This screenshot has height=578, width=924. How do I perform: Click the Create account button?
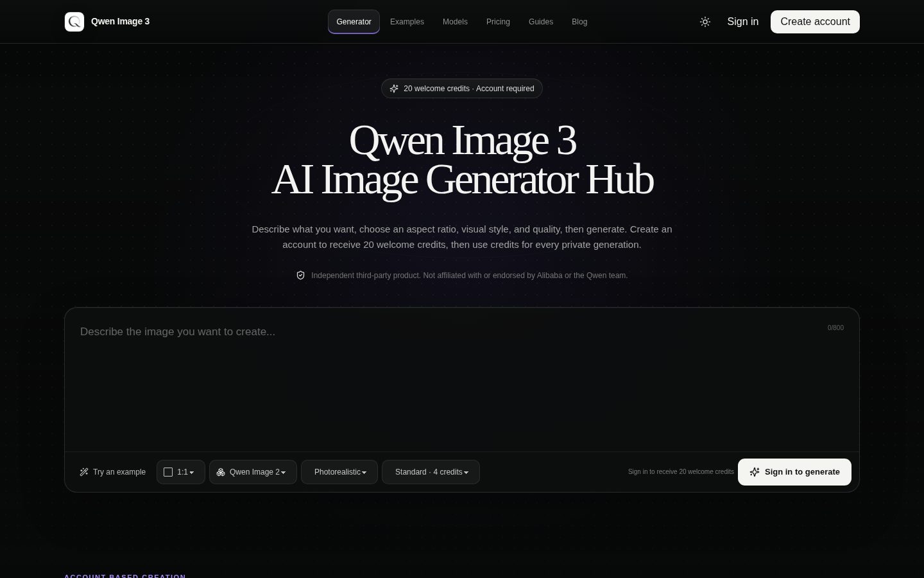[815, 22]
